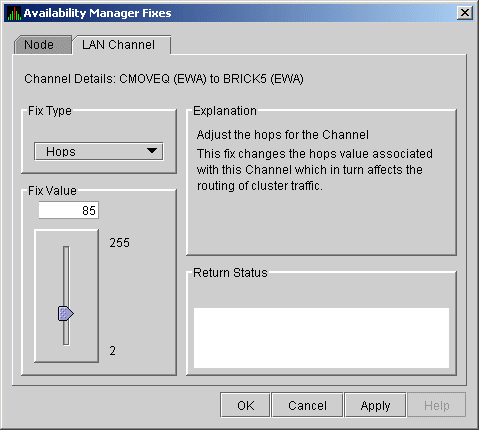The height and width of the screenshot is (430, 479).
Task: Click inside the Return Status text area
Action: [x=321, y=338]
